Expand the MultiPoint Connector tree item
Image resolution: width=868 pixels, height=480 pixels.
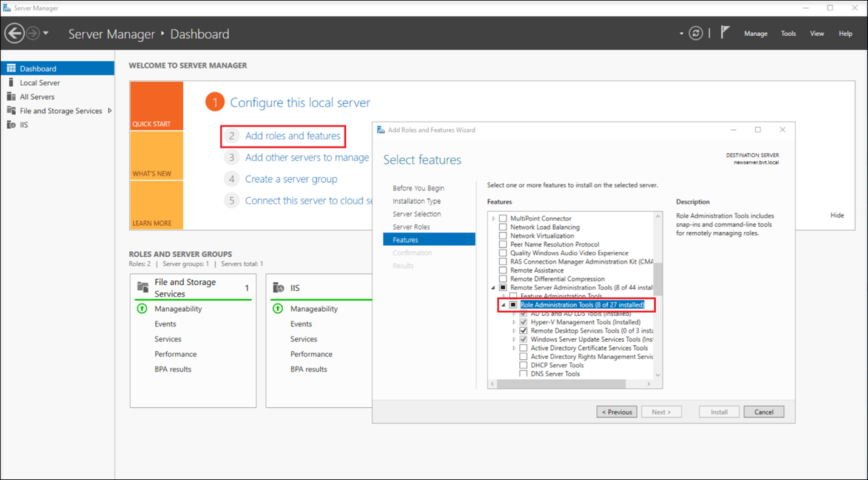pos(493,218)
